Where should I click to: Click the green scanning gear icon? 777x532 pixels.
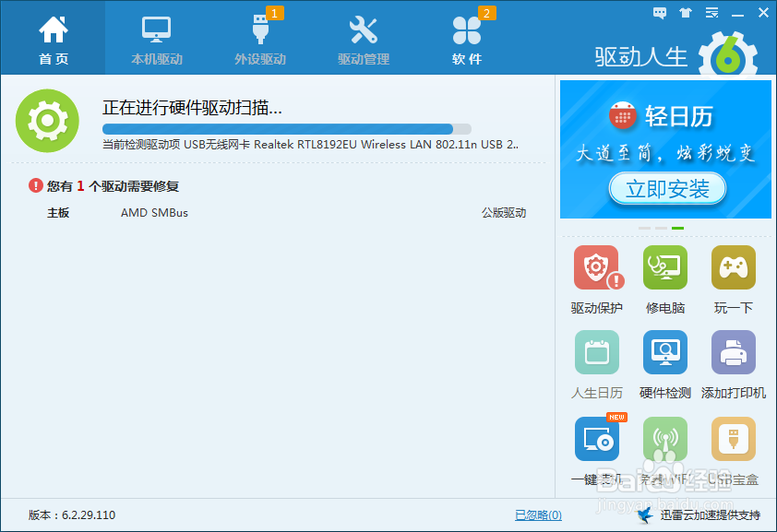click(47, 121)
